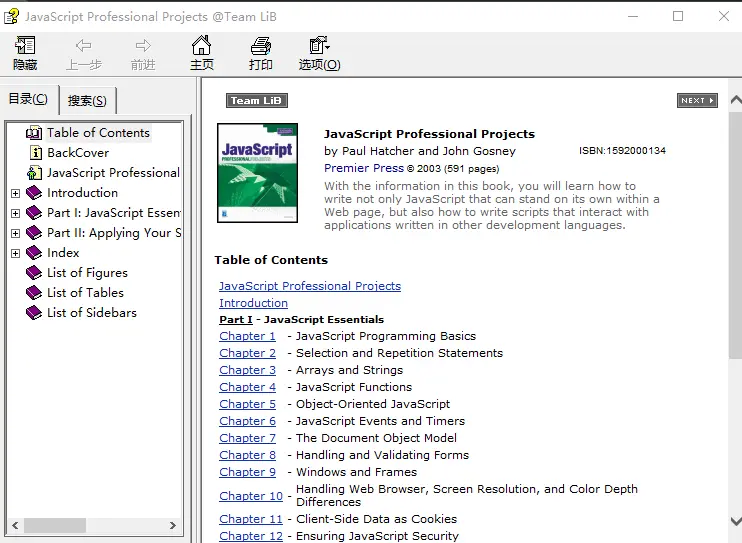Expand Part I: JavaScript Essentials node
Screen dimensions: 742x543
click(15, 213)
